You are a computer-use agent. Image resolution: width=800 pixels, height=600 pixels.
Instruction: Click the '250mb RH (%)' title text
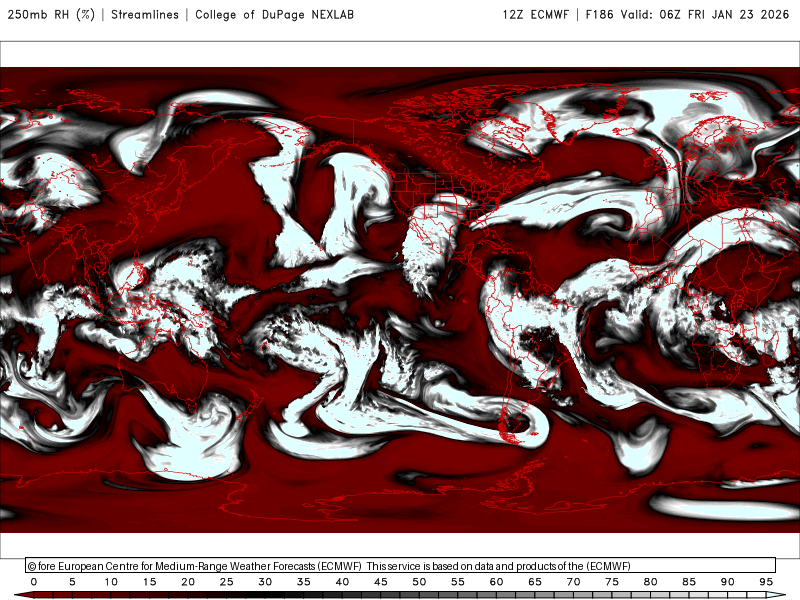pyautogui.click(x=51, y=14)
